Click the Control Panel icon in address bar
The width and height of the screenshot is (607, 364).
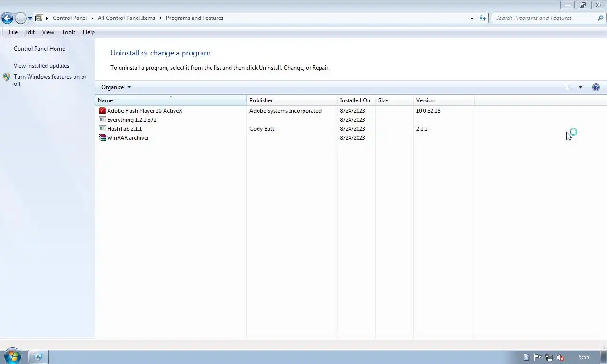[x=39, y=18]
